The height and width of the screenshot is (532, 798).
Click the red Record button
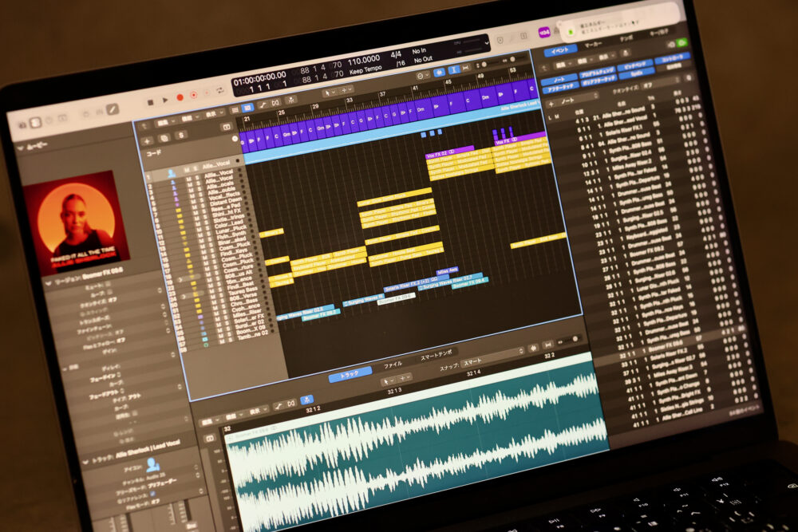pyautogui.click(x=180, y=98)
